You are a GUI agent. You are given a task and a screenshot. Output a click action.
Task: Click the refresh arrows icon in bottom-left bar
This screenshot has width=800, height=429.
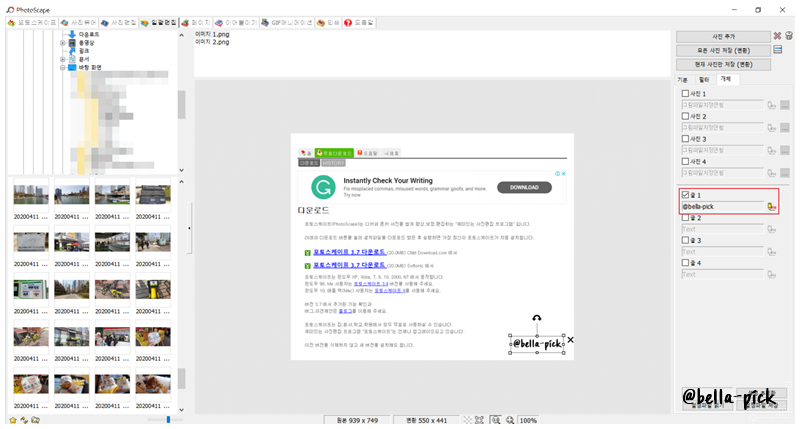click(x=24, y=420)
